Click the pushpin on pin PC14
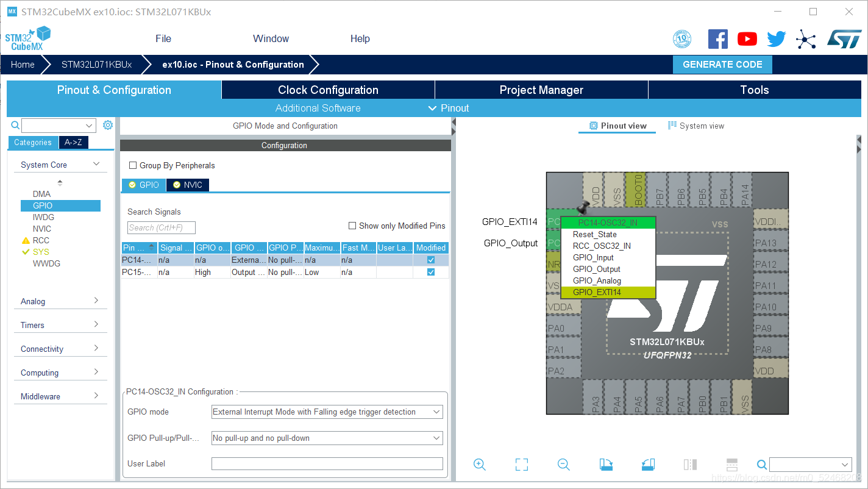This screenshot has width=868, height=489. (x=583, y=207)
